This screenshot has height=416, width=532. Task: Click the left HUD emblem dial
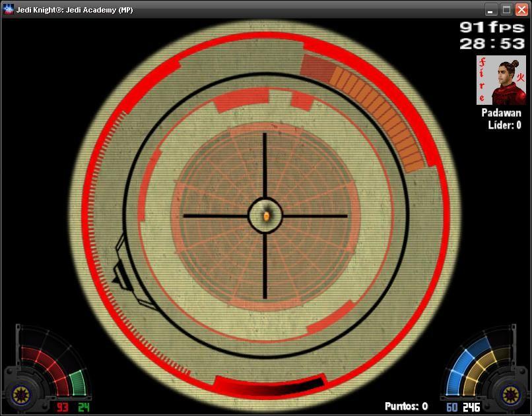(21, 396)
